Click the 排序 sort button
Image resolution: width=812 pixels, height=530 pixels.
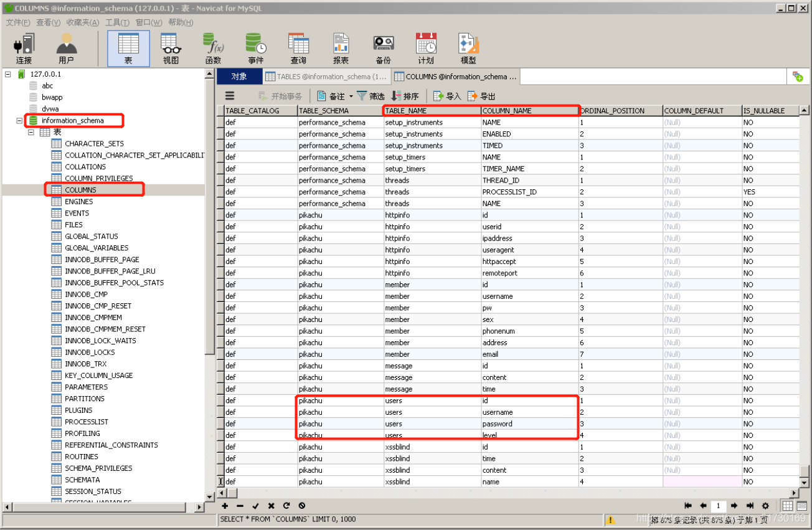click(x=405, y=96)
